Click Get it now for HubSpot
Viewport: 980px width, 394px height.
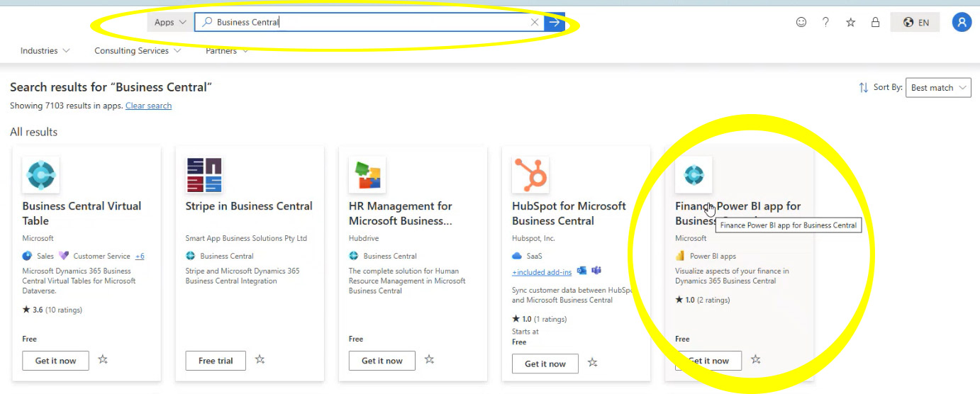(545, 364)
